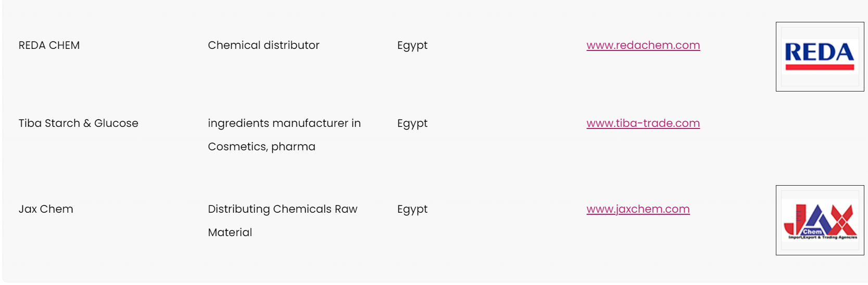Select the REDA CHEM company name
Screen dimensions: 868x285
[x=49, y=45]
